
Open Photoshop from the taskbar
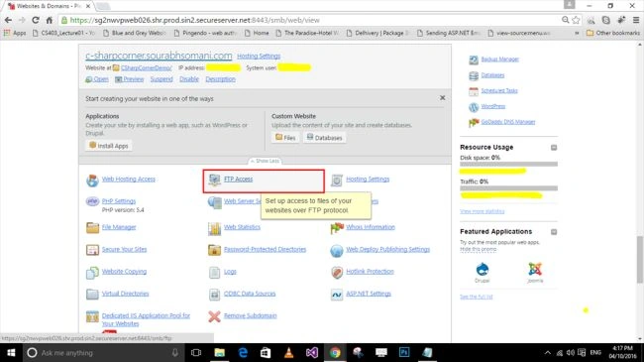coord(404,352)
